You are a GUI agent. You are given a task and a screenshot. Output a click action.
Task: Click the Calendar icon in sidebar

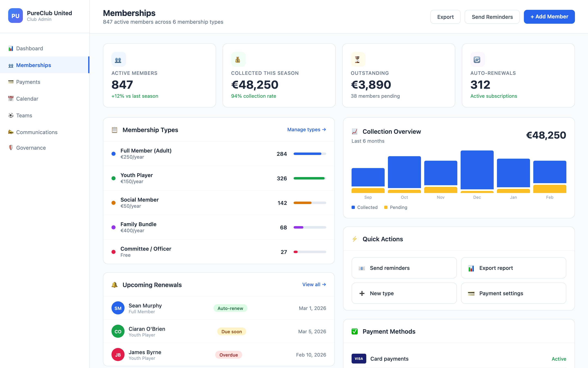click(11, 99)
